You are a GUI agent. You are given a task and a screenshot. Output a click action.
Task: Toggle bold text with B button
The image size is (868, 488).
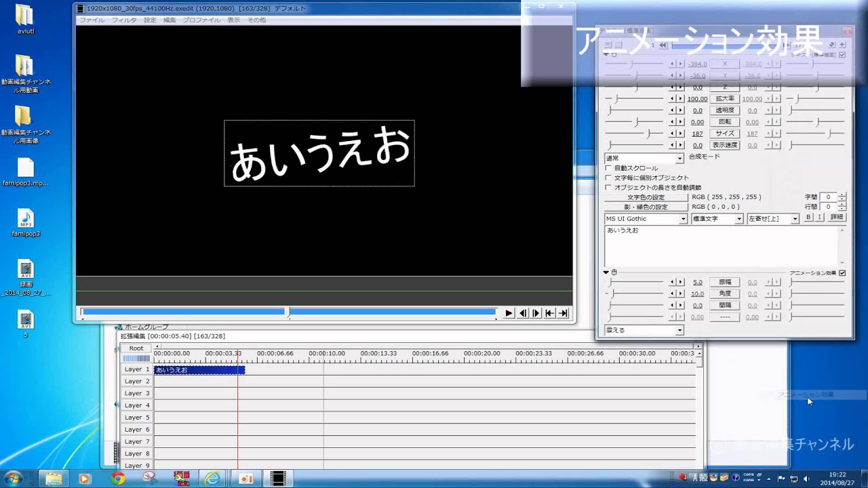[808, 217]
